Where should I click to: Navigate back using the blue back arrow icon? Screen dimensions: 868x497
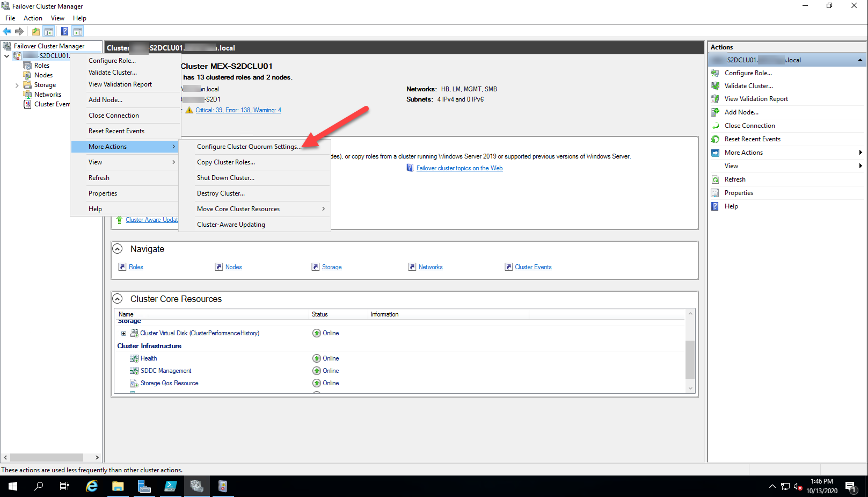[x=6, y=31]
